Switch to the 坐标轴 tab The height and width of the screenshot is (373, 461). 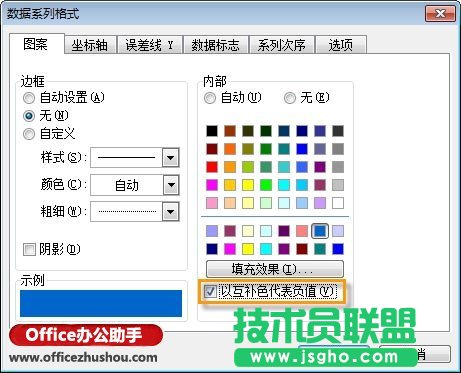pos(90,45)
